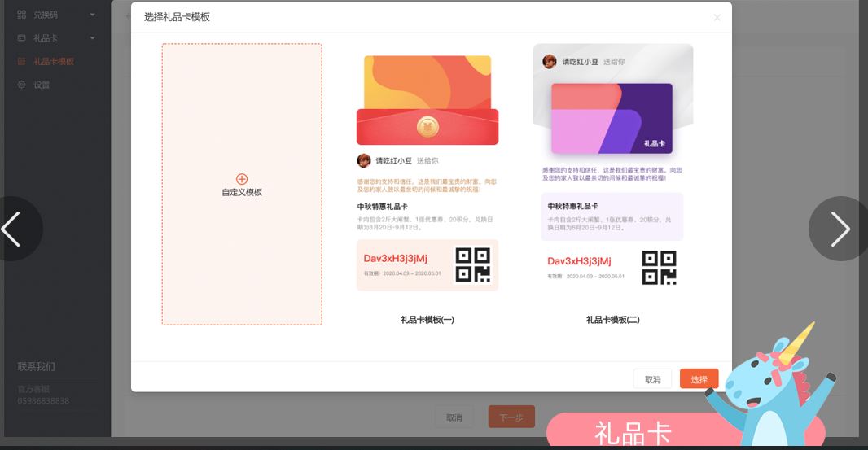Click the 礼品卡模板 sidebar icon
The width and height of the screenshot is (868, 450).
coord(22,62)
